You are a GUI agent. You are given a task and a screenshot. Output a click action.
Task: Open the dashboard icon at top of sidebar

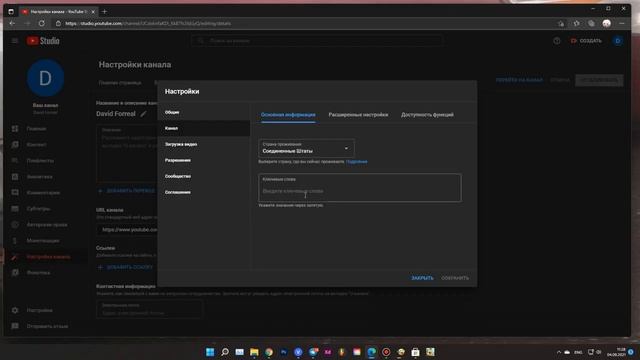point(15,129)
